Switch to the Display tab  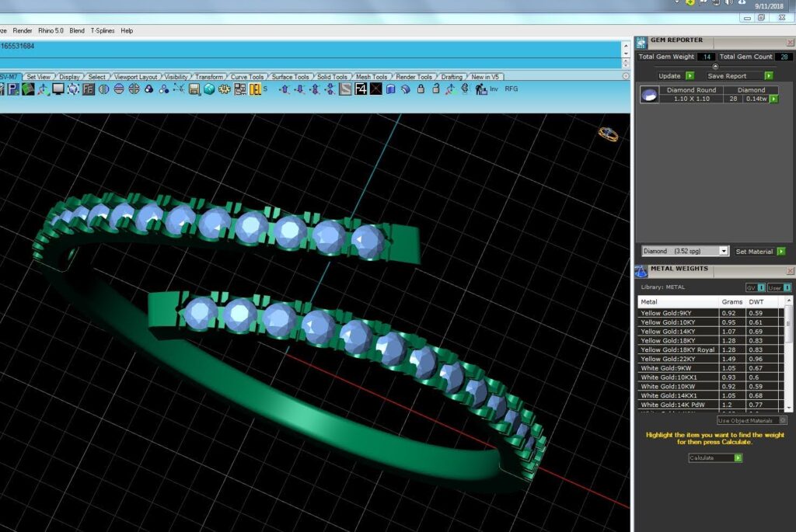tap(69, 77)
